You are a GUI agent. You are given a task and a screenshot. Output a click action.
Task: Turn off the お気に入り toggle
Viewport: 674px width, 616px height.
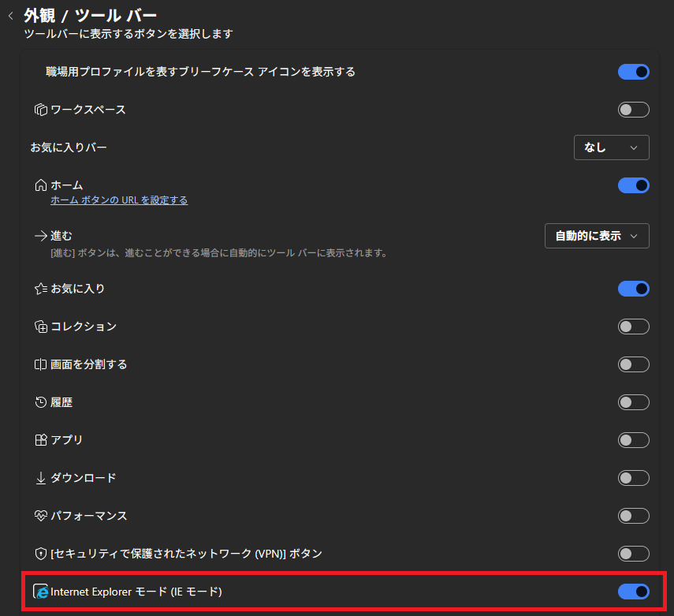[634, 289]
